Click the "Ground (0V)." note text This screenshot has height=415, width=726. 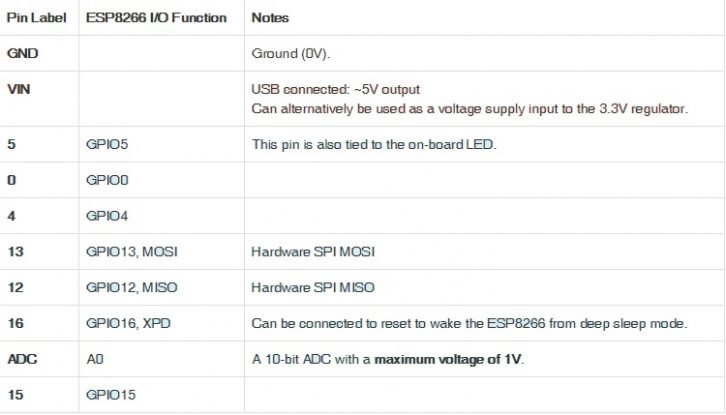point(300,53)
